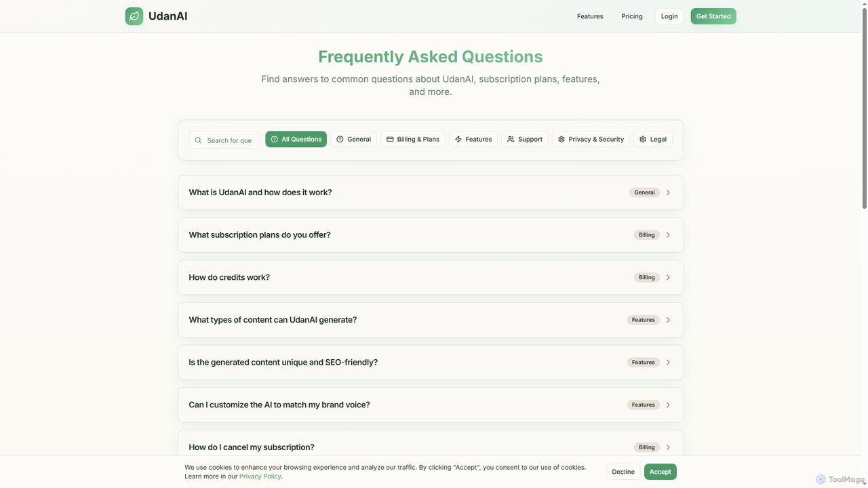
Task: Accept the cookies banner
Action: [x=660, y=472]
